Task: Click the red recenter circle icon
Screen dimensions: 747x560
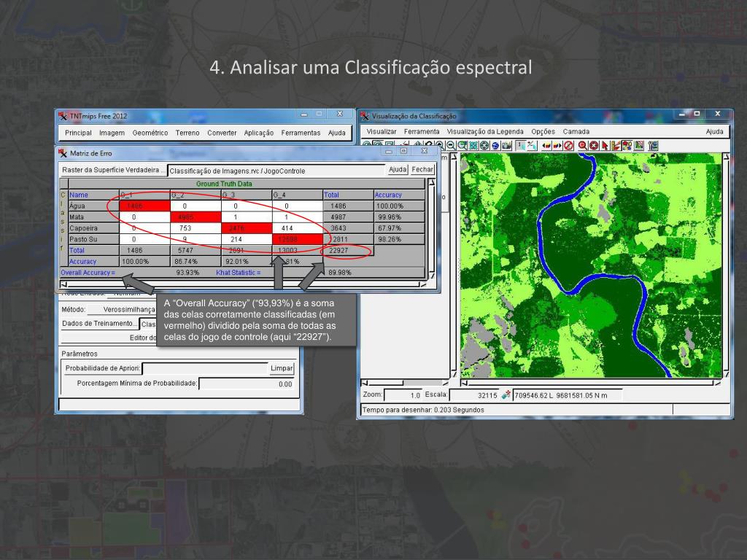Action: pos(594,145)
